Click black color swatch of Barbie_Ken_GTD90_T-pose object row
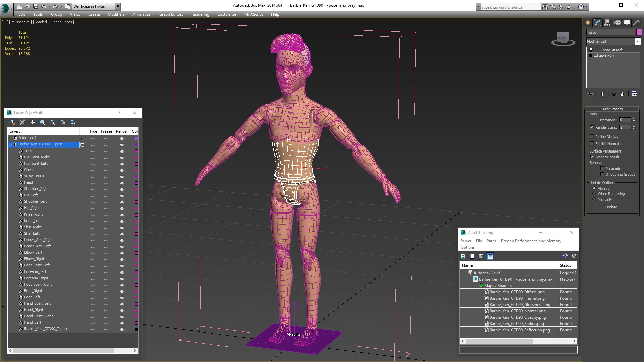Screen dimensions: 644x362 point(136,329)
